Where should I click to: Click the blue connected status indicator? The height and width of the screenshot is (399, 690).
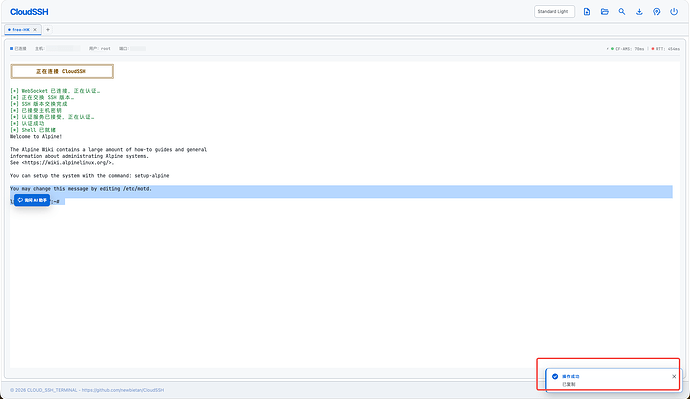[18, 48]
